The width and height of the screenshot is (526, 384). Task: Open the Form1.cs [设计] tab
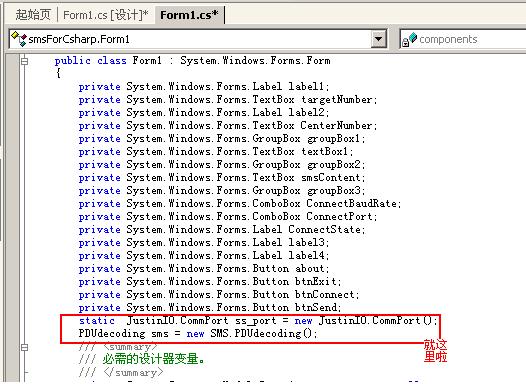tap(105, 15)
